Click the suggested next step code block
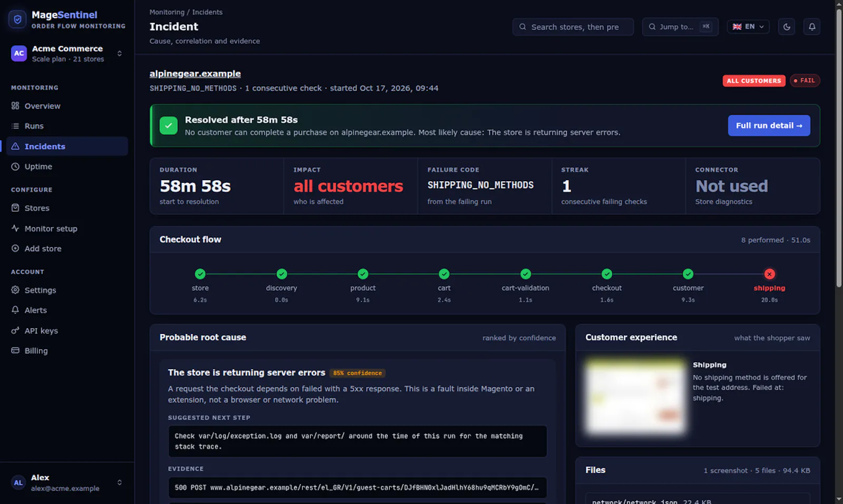The height and width of the screenshot is (504, 843). (x=357, y=441)
